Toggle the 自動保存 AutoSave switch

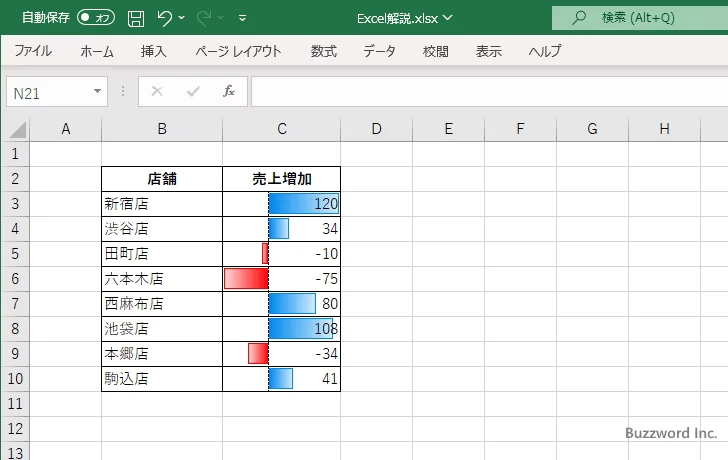click(96, 18)
